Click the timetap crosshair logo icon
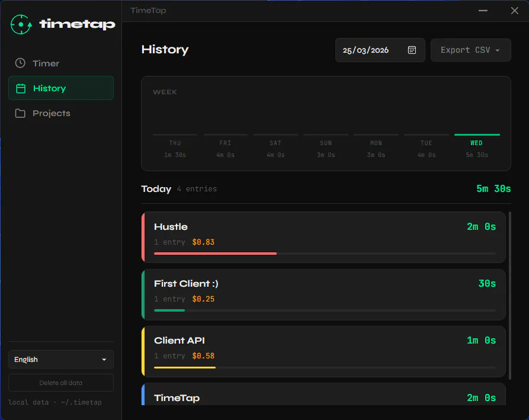 click(21, 24)
